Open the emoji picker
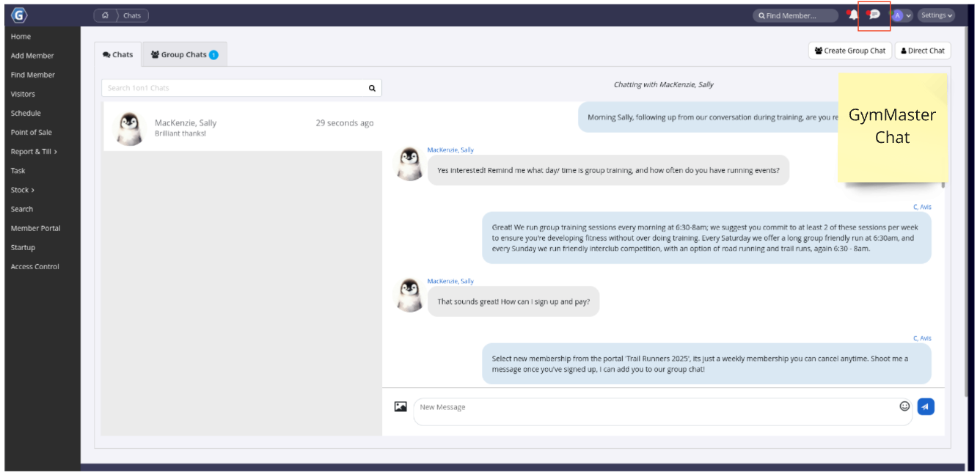Viewport: 980px width, 473px height. tap(904, 406)
